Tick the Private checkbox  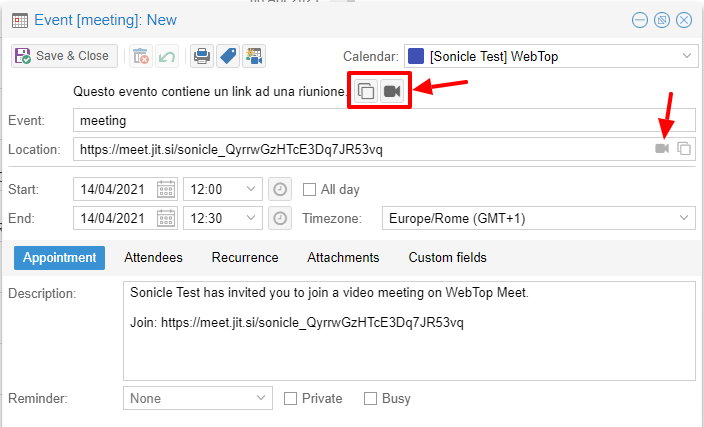(291, 398)
